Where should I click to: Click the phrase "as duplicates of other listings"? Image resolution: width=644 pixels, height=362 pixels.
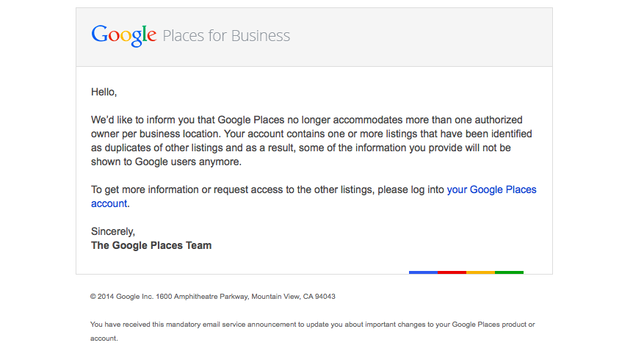[x=156, y=148]
